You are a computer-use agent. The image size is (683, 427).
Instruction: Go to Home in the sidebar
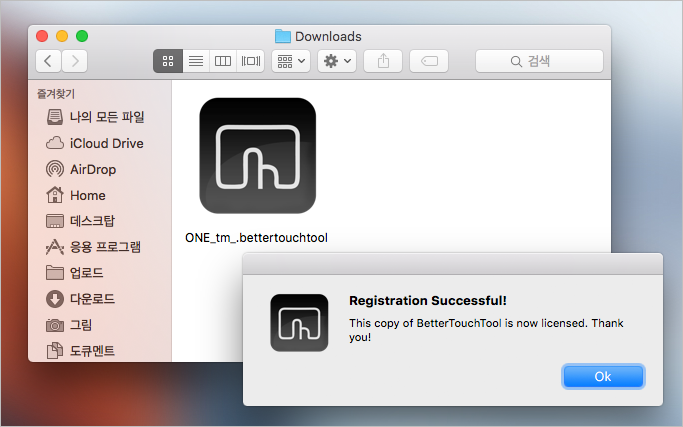[100, 195]
